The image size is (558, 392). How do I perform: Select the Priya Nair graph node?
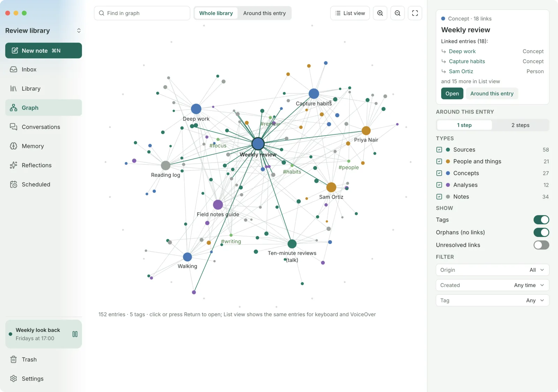tap(366, 131)
